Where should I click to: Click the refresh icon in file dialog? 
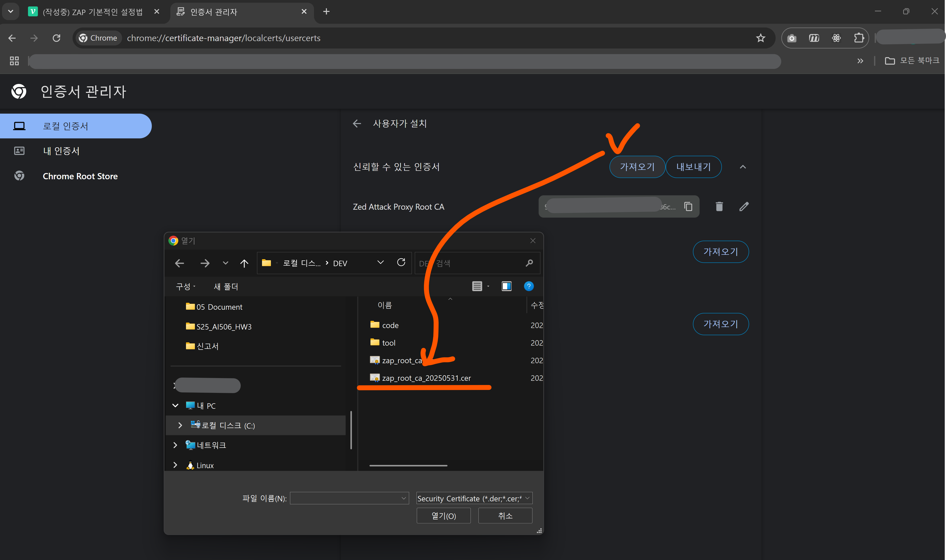401,262
